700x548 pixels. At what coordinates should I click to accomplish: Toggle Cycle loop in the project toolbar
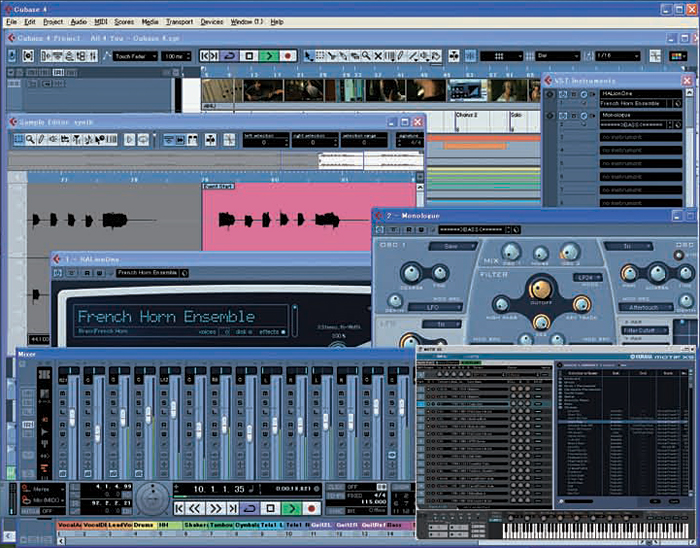(229, 56)
